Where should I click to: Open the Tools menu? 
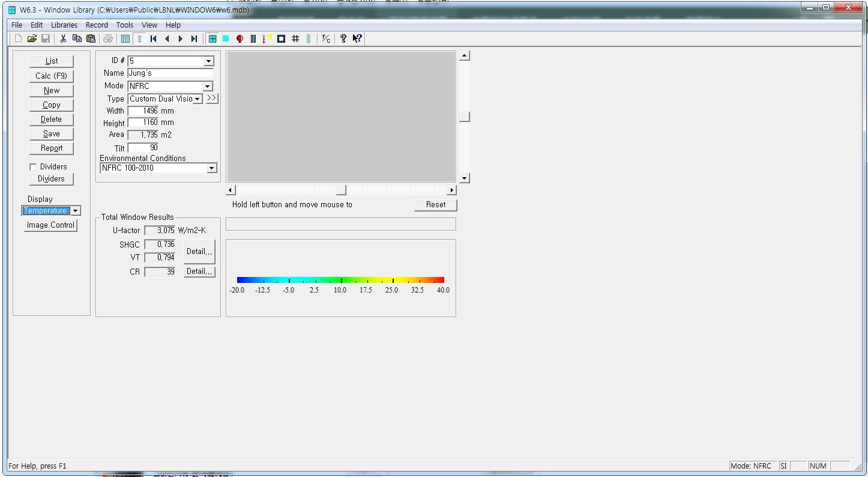pyautogui.click(x=124, y=25)
